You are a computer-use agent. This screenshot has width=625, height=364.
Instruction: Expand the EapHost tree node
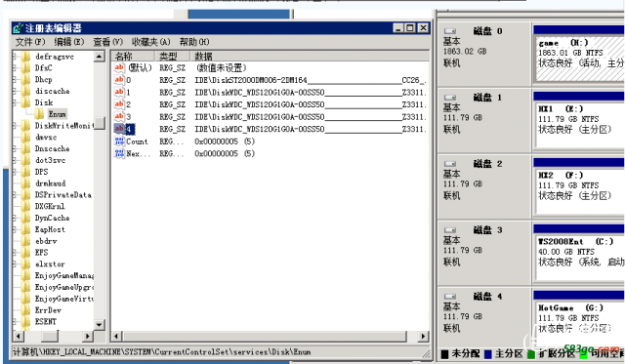pos(15,229)
